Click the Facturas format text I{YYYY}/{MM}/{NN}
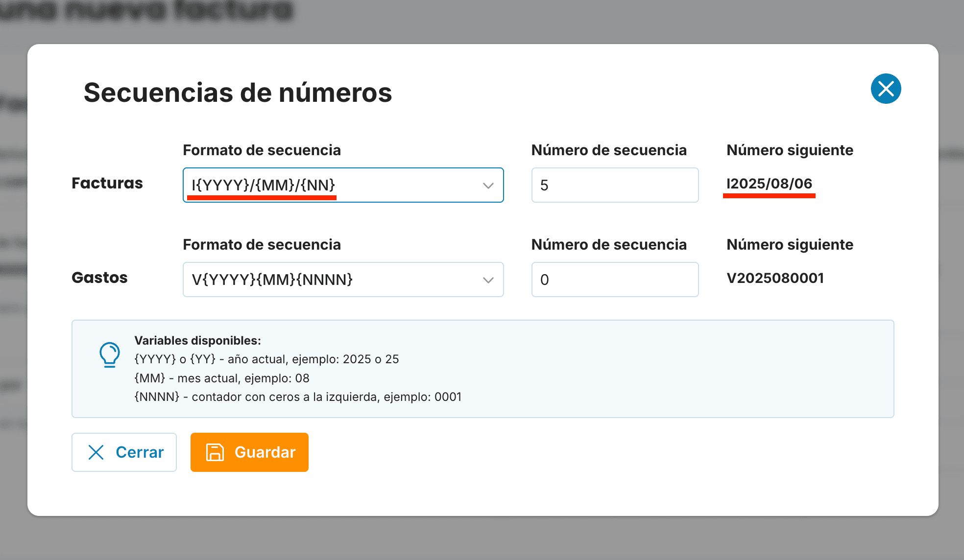 coord(264,185)
